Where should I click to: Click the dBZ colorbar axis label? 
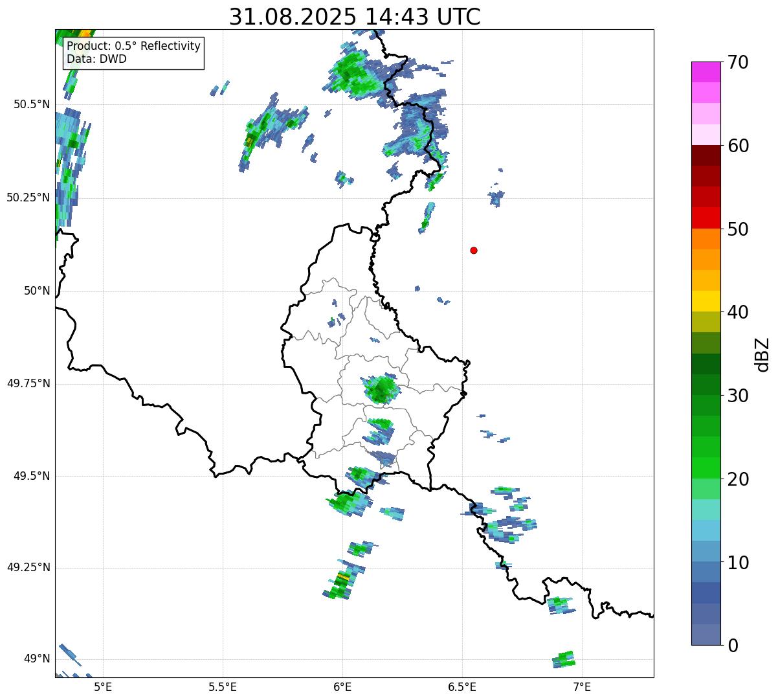(x=762, y=354)
